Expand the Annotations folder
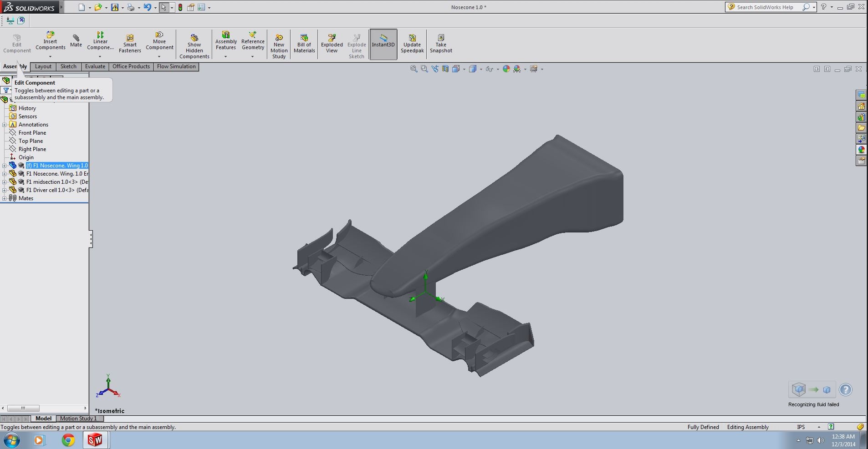The height and width of the screenshot is (449, 868). pyautogui.click(x=5, y=125)
